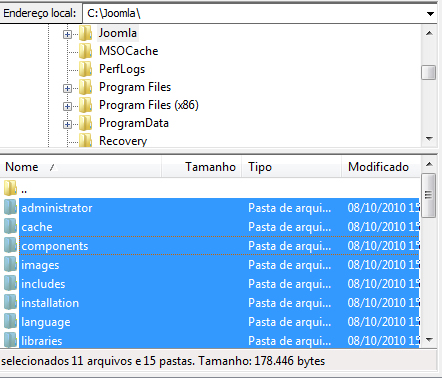
Task: Click the parent directory folder icon
Action: 10,188
